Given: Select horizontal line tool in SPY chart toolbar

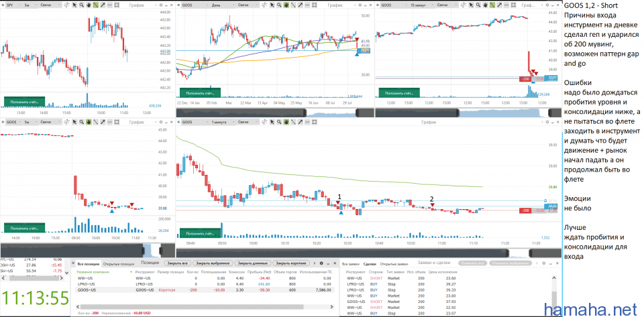Looking at the screenshot, I should 109,5.
